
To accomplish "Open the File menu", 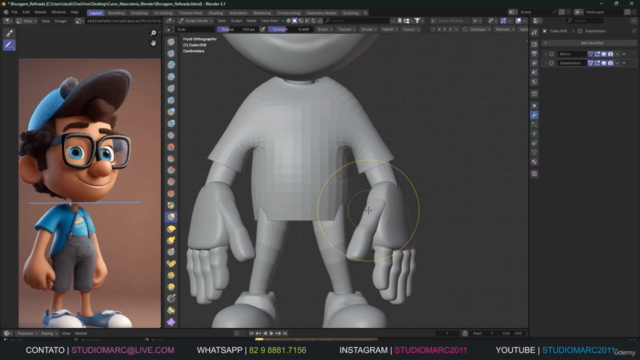I will (x=15, y=12).
